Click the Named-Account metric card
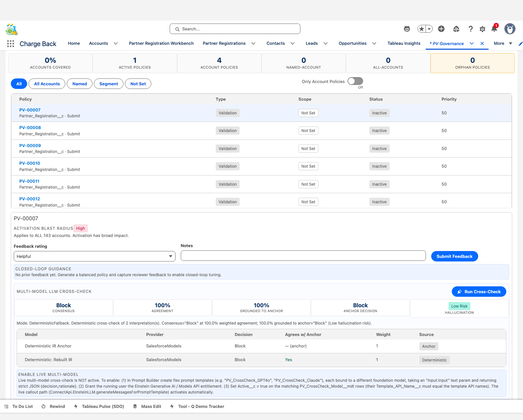 pyautogui.click(x=304, y=63)
